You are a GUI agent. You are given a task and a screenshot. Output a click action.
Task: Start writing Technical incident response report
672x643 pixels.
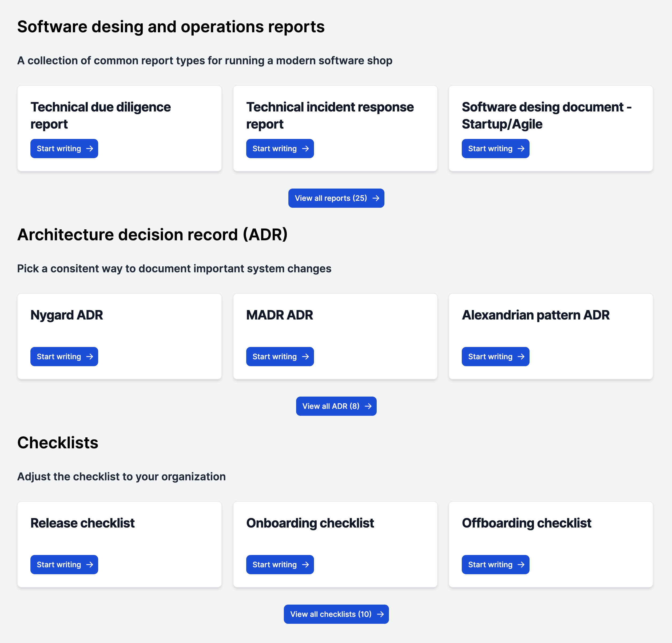tap(280, 148)
